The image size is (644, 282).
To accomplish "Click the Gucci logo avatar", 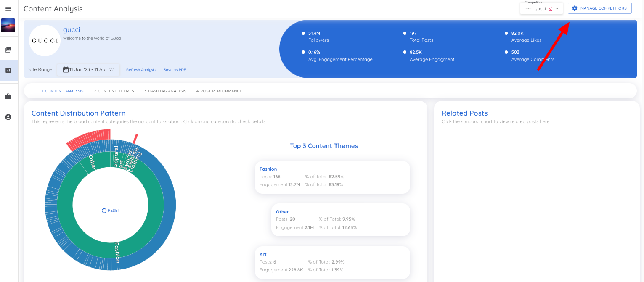I will click(x=45, y=41).
